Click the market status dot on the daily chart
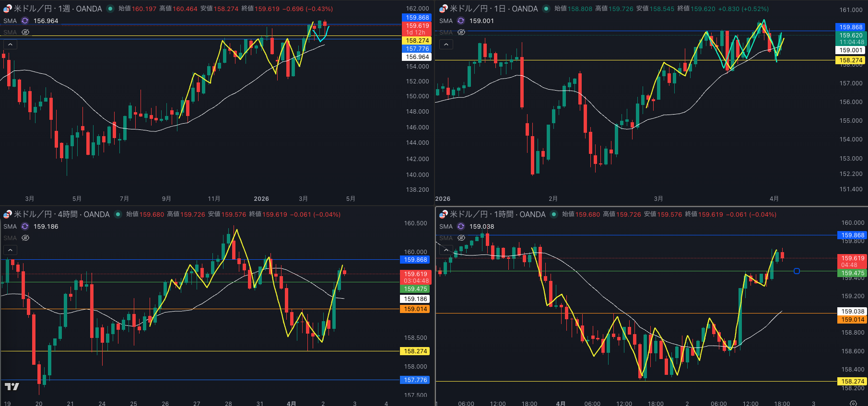The width and height of the screenshot is (868, 406). point(546,9)
